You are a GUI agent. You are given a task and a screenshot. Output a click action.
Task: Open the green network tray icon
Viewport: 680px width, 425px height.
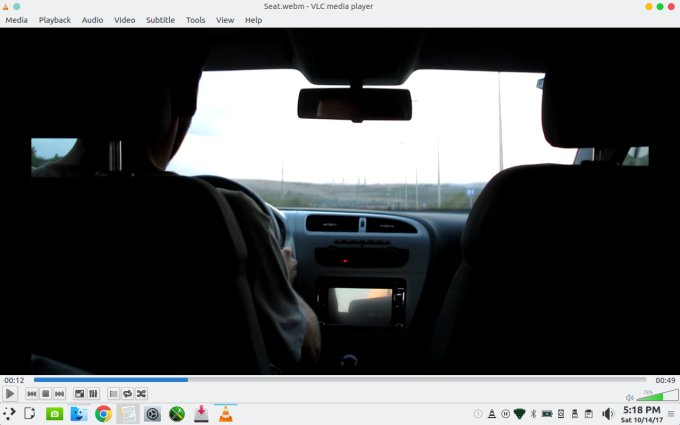point(520,414)
